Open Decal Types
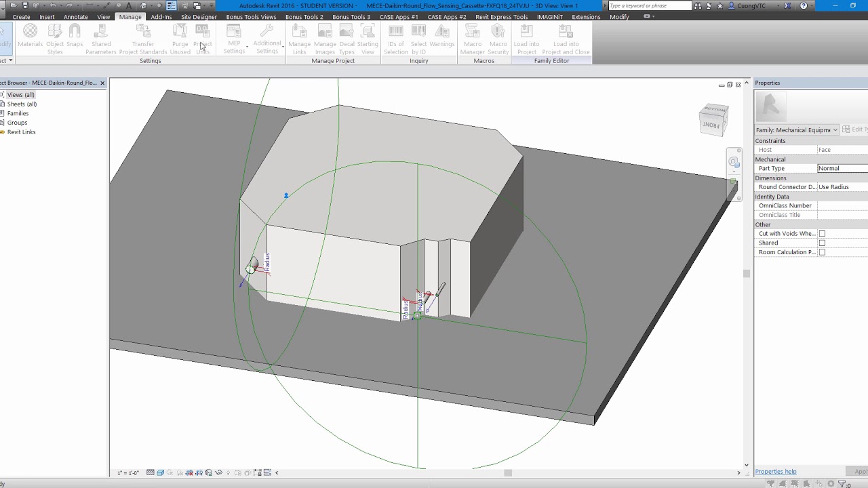Screen dimensions: 868x488 (x=347, y=39)
